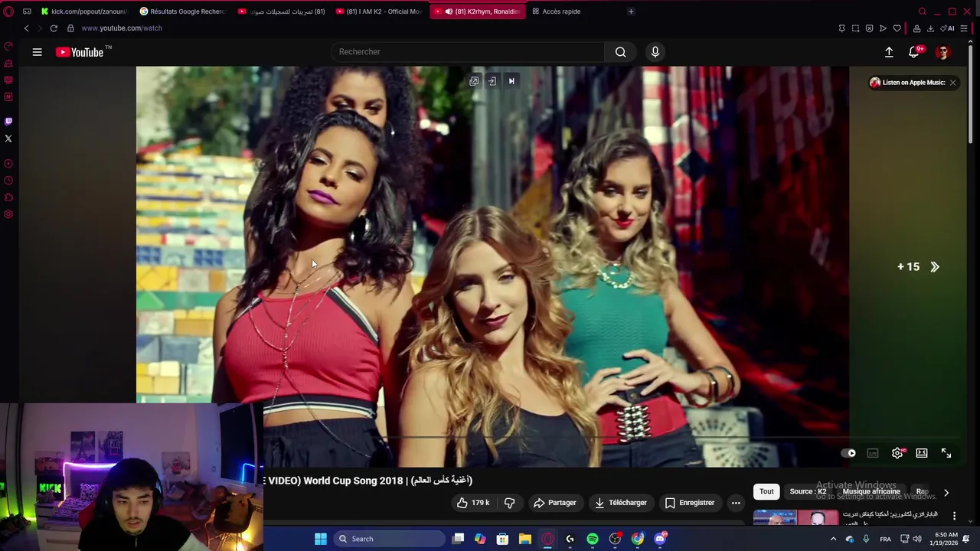Start voice search with the microphone icon

(x=655, y=52)
